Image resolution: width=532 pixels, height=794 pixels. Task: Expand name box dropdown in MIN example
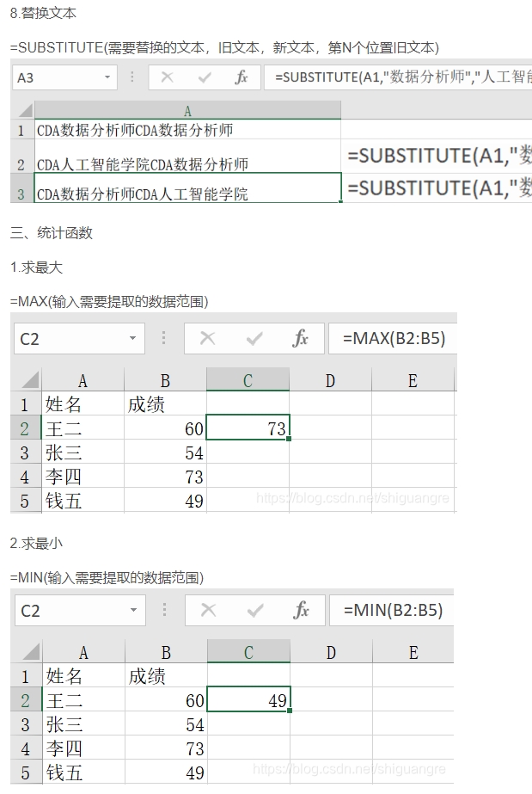pos(133,610)
